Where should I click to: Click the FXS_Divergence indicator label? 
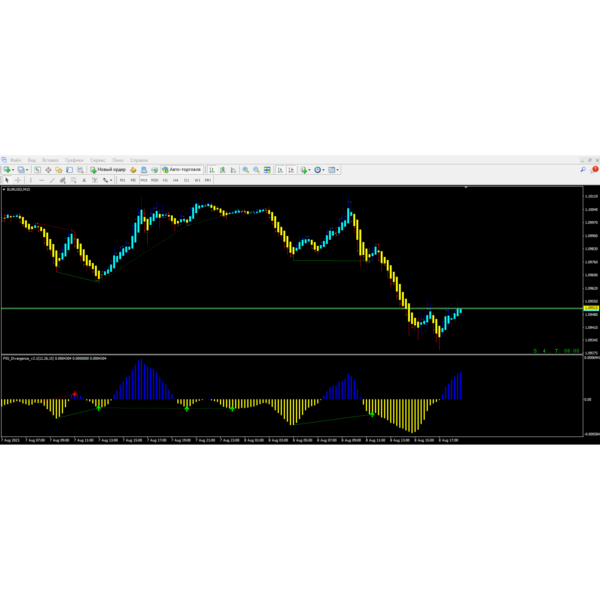pyautogui.click(x=55, y=359)
